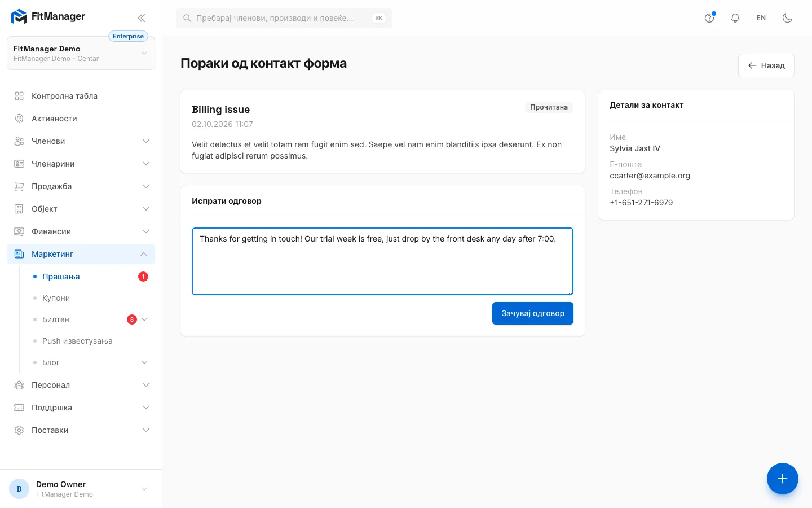Click the phone number +1-651-271-6979
Screen dimensions: 812x508
pyautogui.click(x=641, y=203)
